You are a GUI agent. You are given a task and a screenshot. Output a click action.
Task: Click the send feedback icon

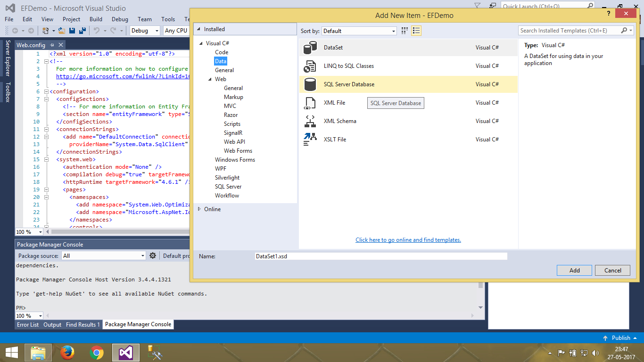click(x=493, y=6)
